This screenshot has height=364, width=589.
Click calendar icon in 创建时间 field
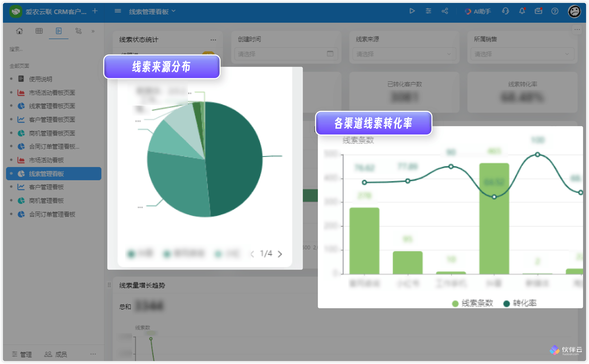click(330, 54)
